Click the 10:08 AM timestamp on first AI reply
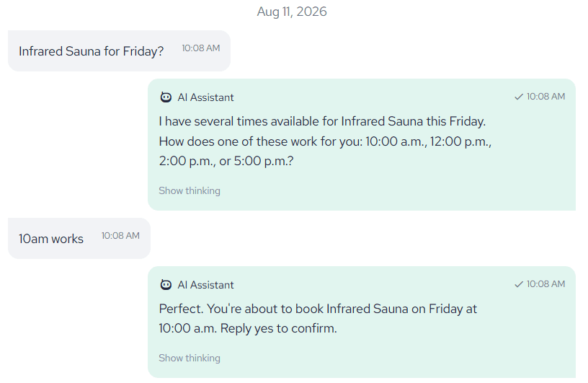This screenshot has height=383, width=588. [545, 97]
